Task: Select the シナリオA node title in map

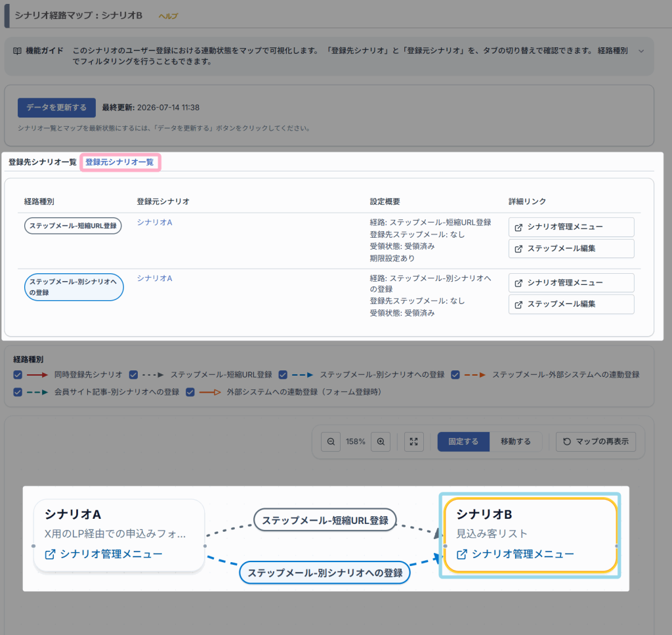Action: pos(73,514)
